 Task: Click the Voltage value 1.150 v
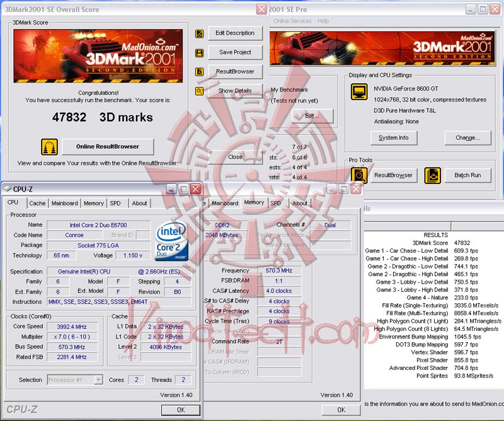coord(133,255)
